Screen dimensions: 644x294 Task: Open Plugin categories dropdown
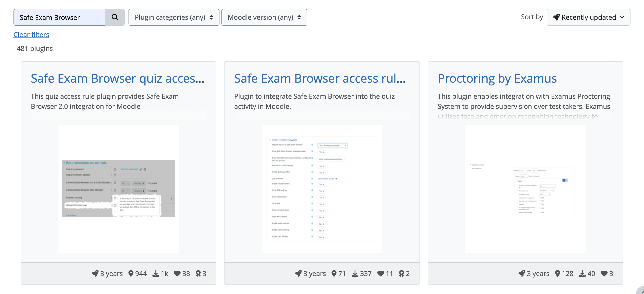174,17
